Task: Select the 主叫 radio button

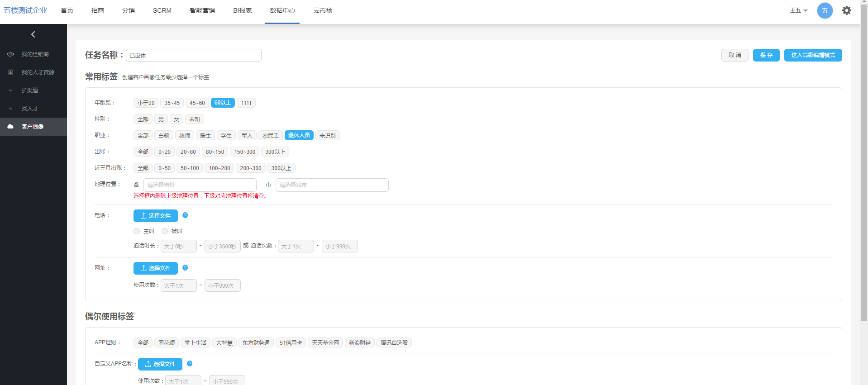Action: pyautogui.click(x=137, y=231)
